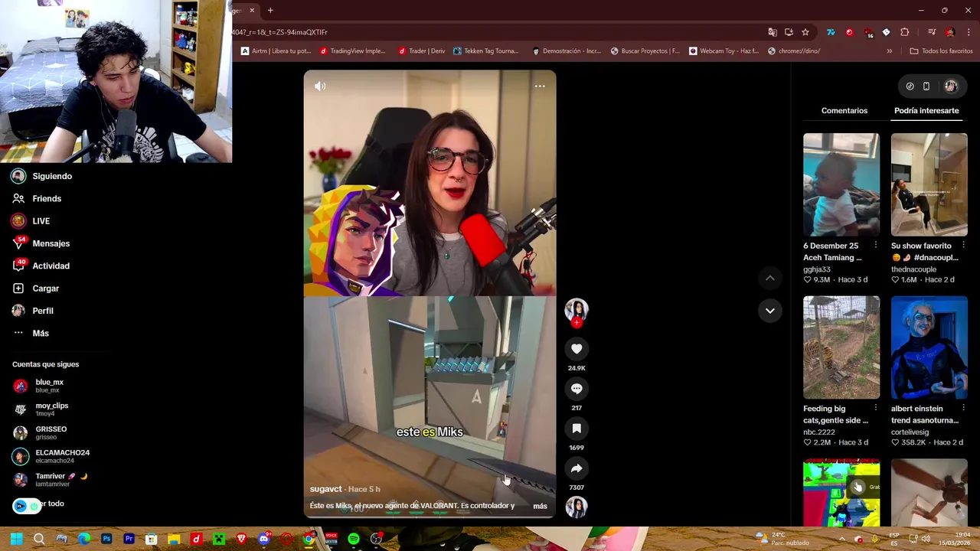Open the media control music-note icon

point(932,32)
